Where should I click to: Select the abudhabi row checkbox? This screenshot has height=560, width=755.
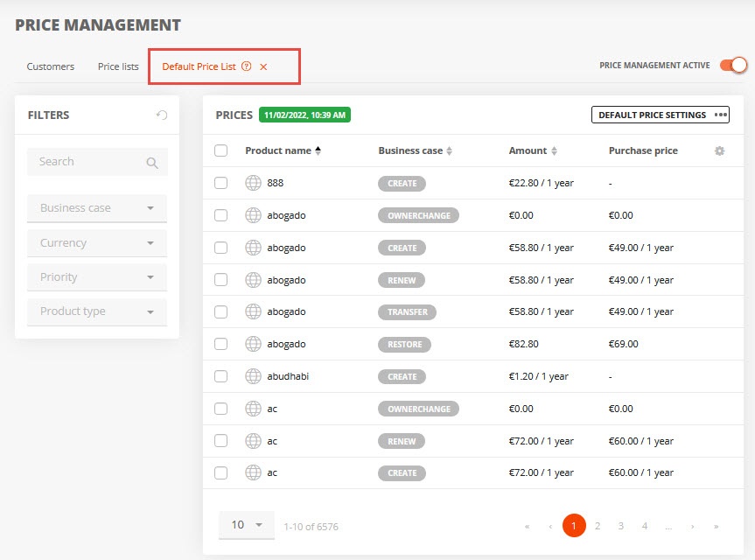[x=221, y=376]
